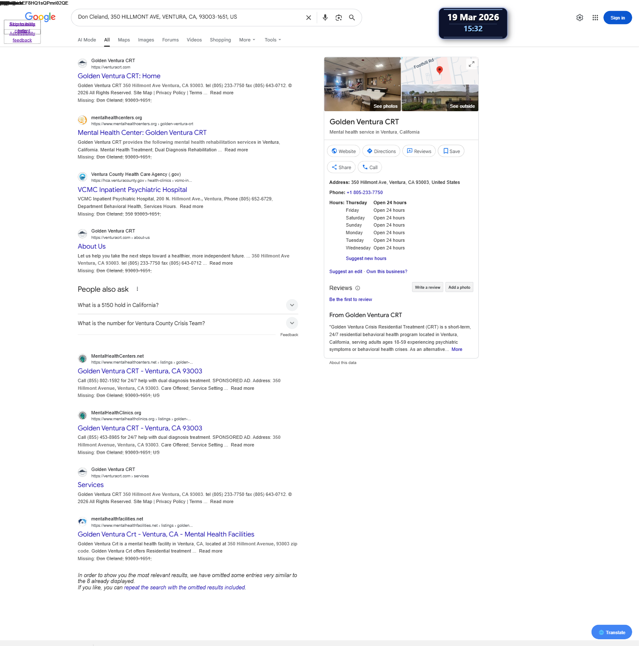
Task: Open the Tools dropdown
Action: (x=273, y=40)
